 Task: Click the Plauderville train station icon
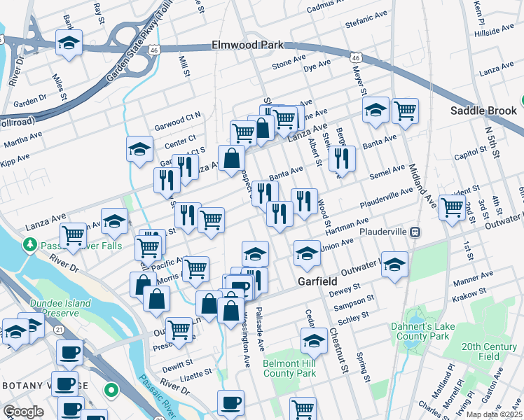416,232
